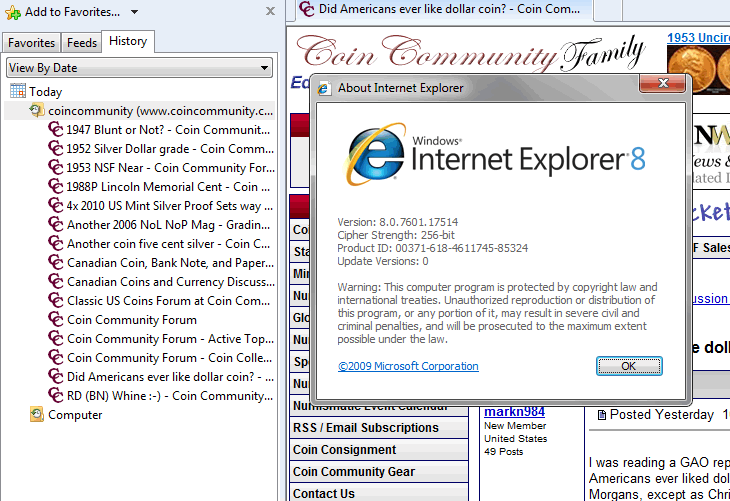Click the IE icon in dialog title bar
Screen dimensions: 730x501
324,88
